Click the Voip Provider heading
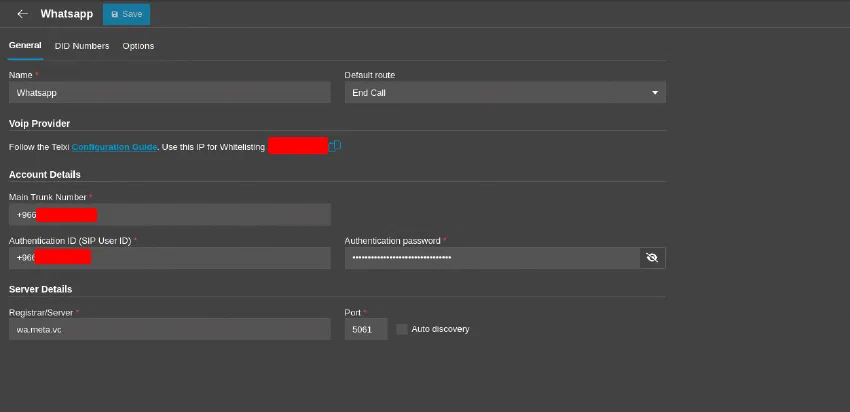 pyautogui.click(x=40, y=124)
